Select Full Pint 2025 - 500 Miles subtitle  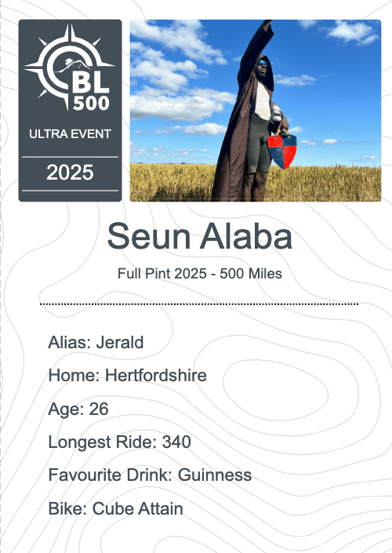point(199,274)
